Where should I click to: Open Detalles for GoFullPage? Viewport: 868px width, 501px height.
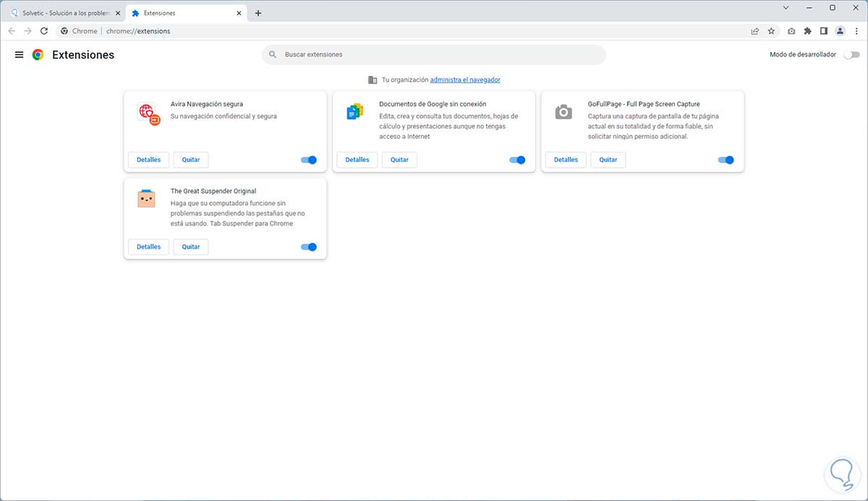pyautogui.click(x=566, y=160)
